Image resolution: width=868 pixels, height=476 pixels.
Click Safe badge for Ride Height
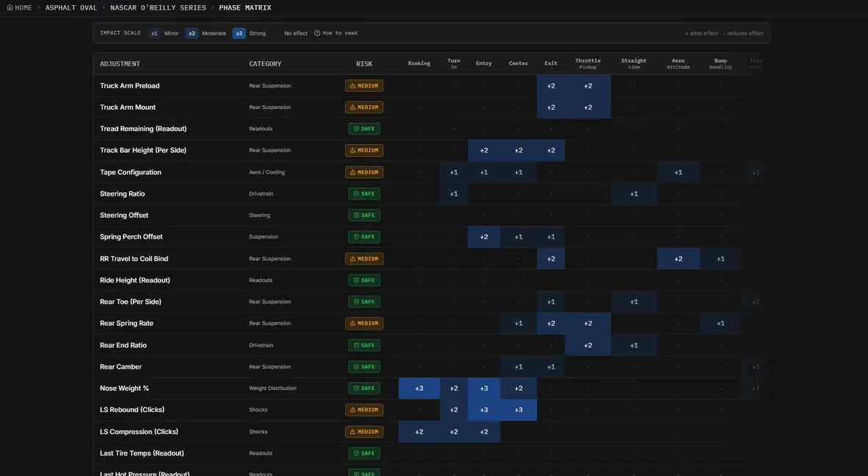click(x=364, y=280)
